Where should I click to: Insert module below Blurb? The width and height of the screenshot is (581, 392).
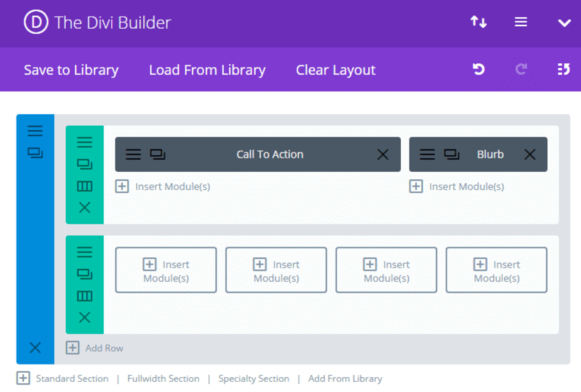[x=456, y=186]
